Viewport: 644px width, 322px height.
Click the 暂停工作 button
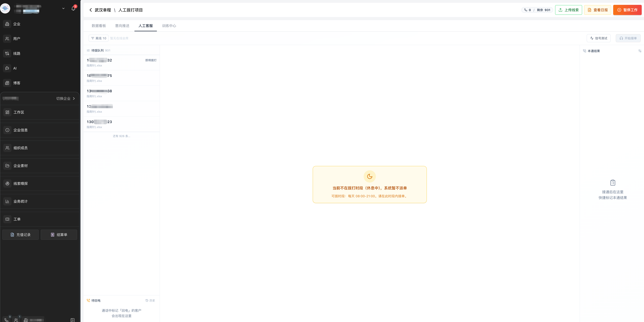(x=627, y=10)
